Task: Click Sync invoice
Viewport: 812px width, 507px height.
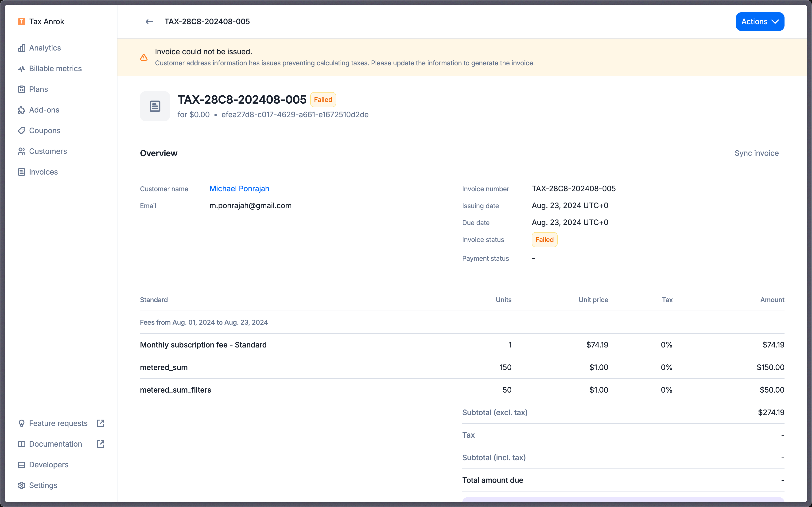Action: (756, 153)
